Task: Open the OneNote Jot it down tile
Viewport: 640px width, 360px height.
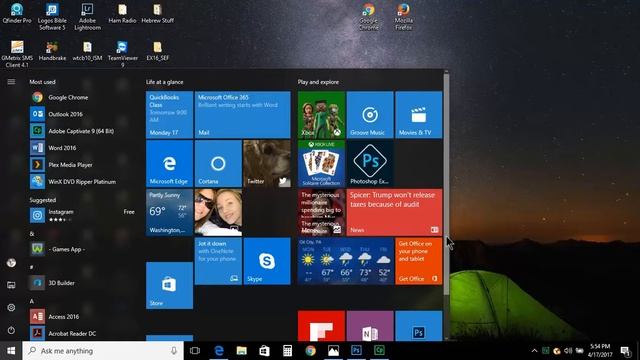Action: (218, 261)
